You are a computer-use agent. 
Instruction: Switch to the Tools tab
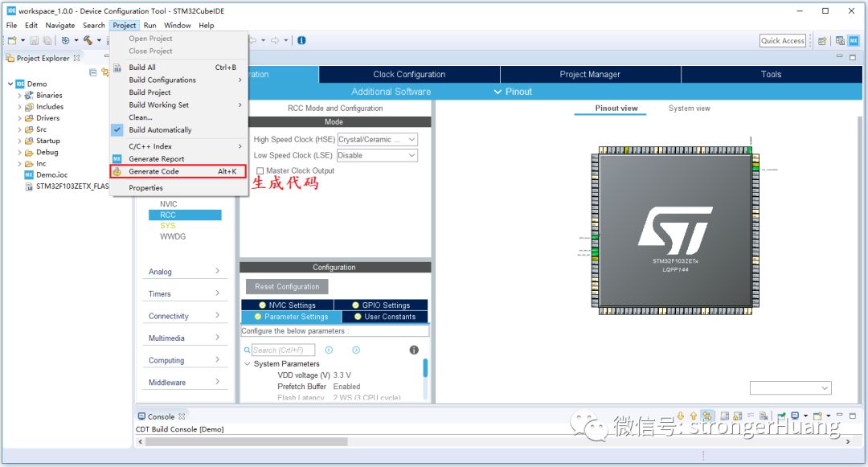[x=771, y=74]
